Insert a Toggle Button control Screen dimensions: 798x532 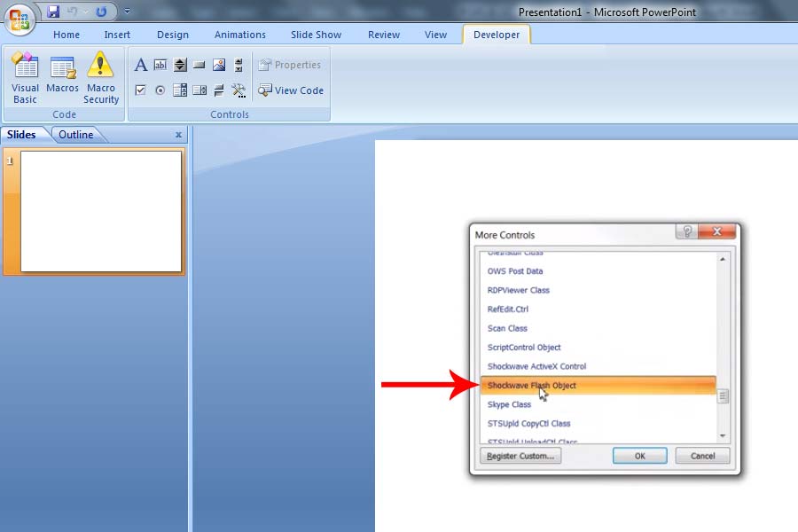[x=219, y=90]
